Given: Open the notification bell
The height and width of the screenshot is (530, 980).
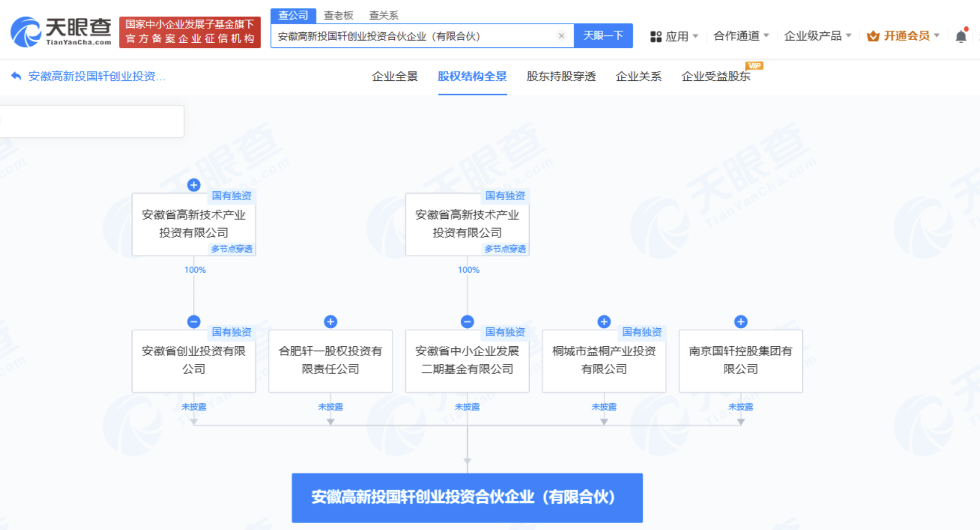Looking at the screenshot, I should tap(960, 37).
